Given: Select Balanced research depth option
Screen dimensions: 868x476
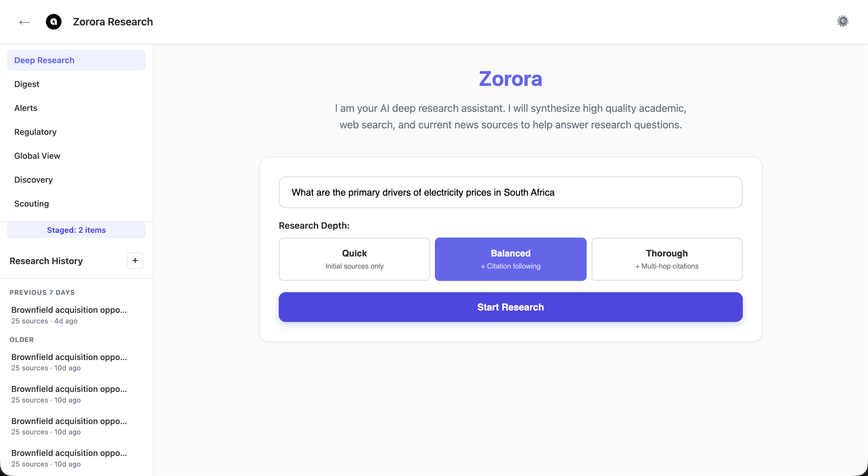Looking at the screenshot, I should point(510,259).
